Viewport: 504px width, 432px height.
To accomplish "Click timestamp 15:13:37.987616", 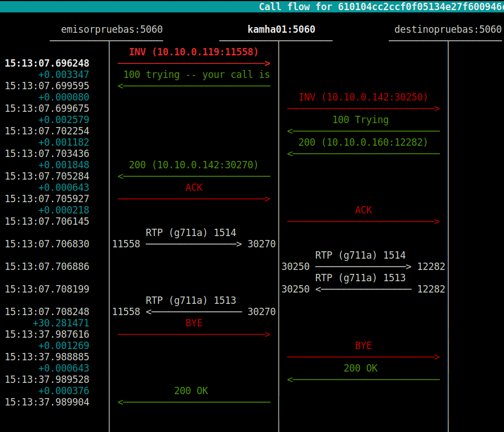I will click(x=47, y=334).
